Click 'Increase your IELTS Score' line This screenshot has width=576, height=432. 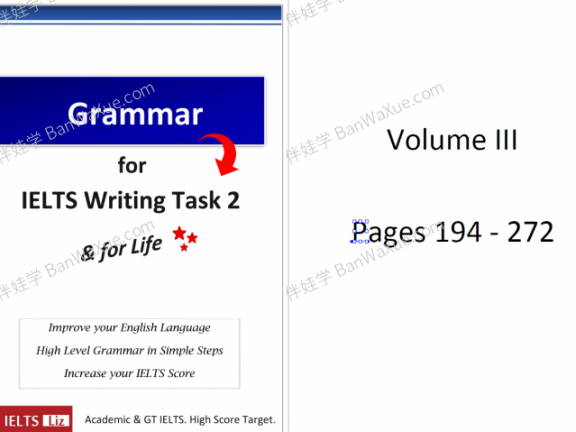[129, 373]
